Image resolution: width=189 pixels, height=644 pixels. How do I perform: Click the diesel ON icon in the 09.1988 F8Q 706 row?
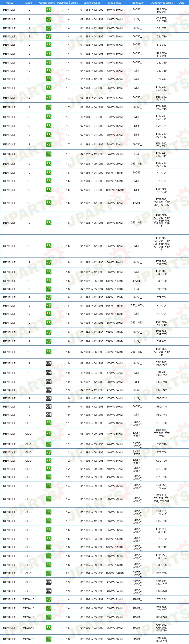click(x=49, y=363)
